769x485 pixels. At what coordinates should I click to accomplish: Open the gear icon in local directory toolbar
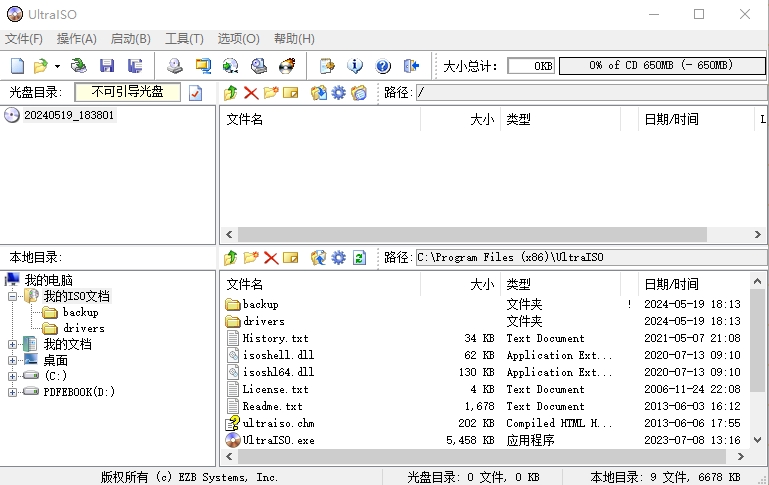338,257
